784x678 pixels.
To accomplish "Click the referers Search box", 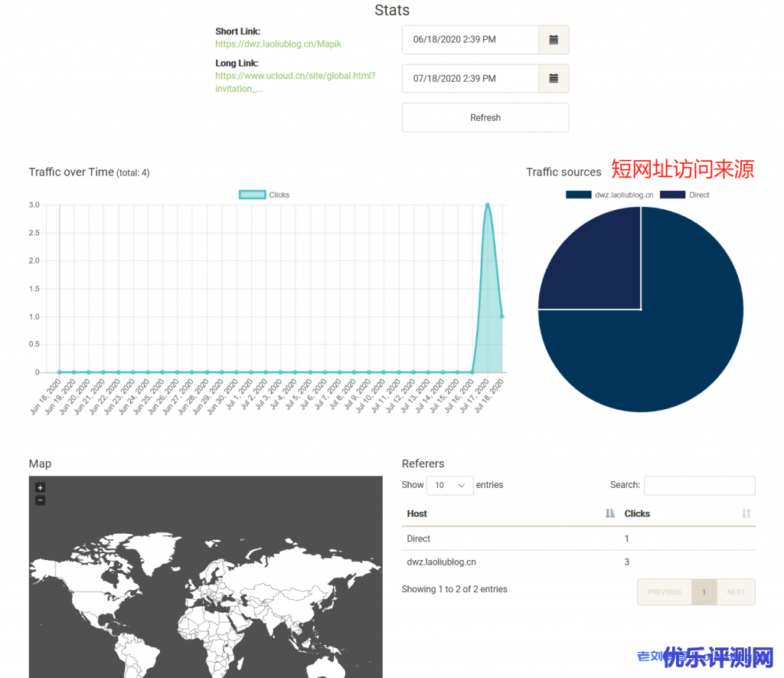I will pyautogui.click(x=700, y=486).
